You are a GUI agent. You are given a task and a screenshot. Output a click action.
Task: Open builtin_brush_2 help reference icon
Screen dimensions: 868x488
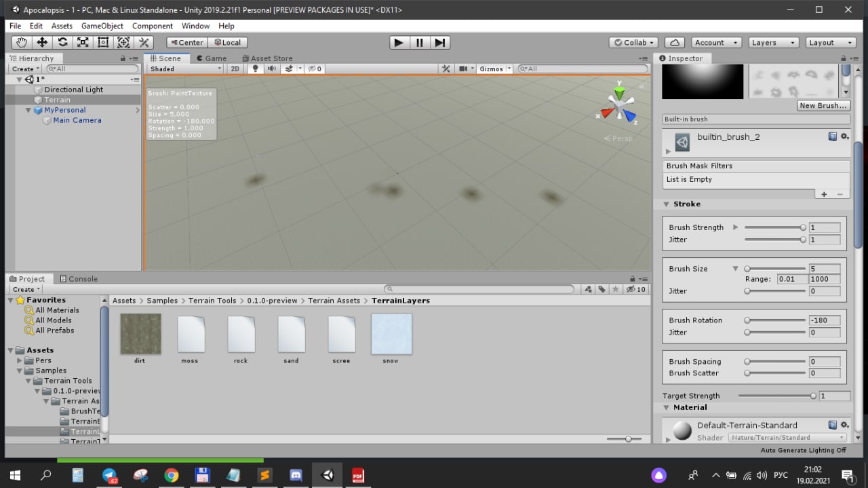(x=833, y=136)
